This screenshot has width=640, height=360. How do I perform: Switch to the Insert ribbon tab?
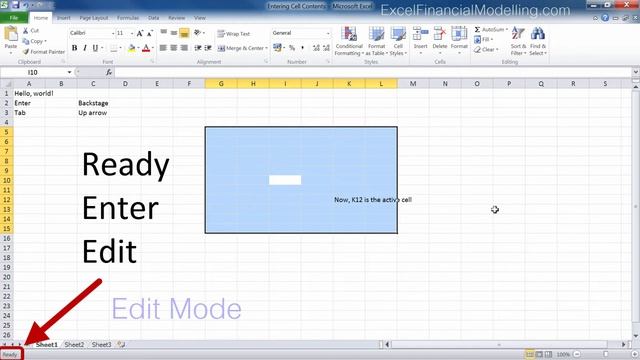[64, 18]
